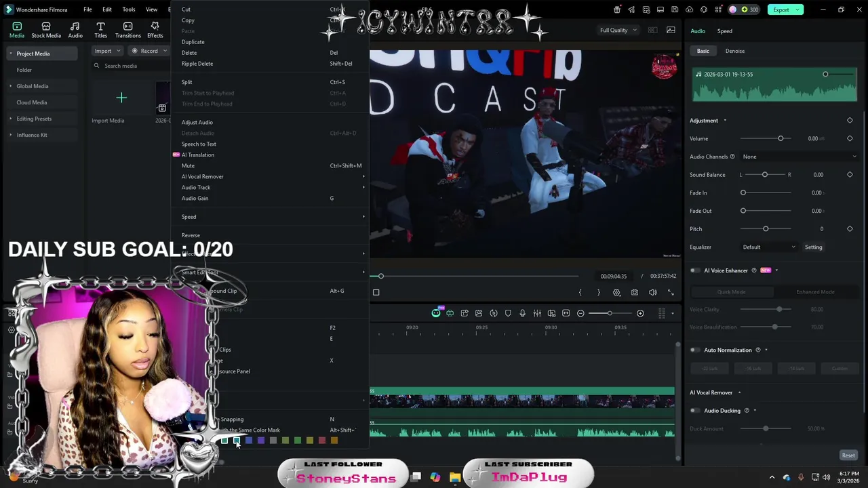Toggle the AI Voice Enhancer switch
Screen dimensions: 868x488
[695, 270]
